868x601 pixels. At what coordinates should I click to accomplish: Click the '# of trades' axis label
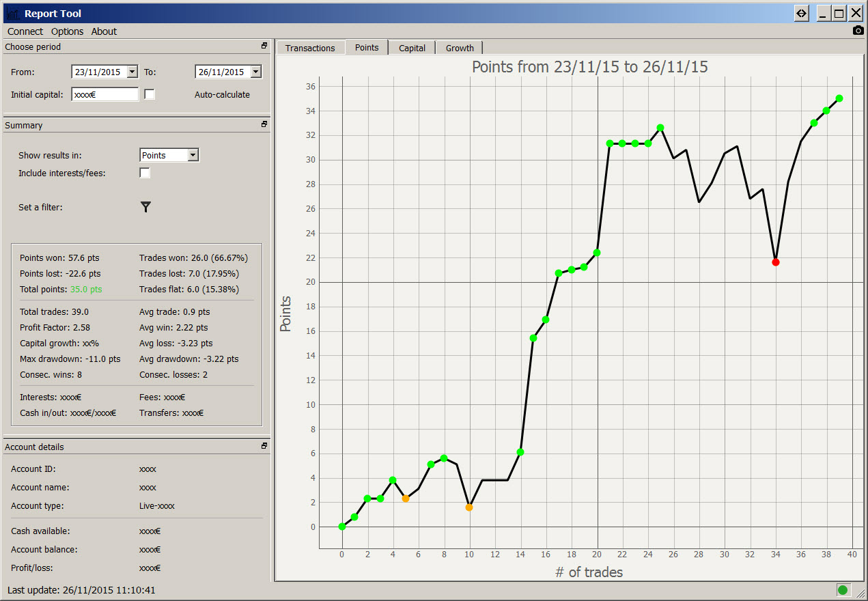coord(589,572)
